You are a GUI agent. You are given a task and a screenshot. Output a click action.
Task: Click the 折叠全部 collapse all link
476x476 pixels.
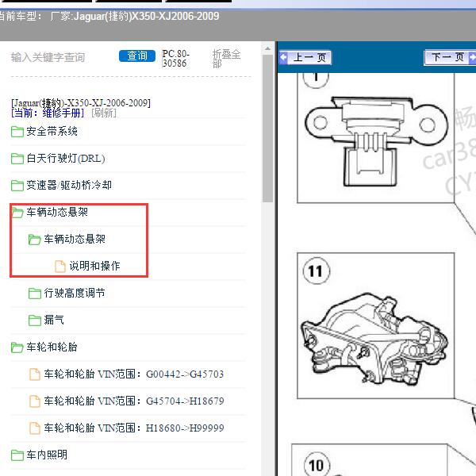(x=226, y=59)
